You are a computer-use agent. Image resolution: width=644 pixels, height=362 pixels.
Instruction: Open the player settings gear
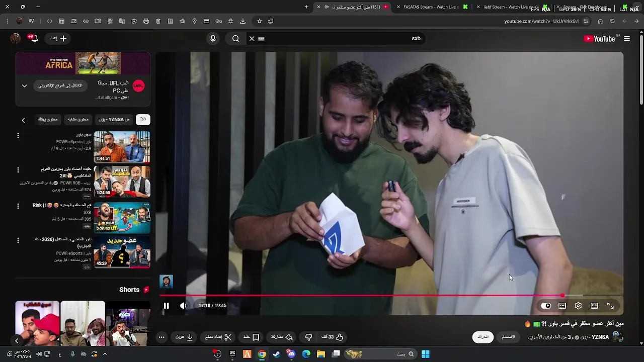(578, 306)
